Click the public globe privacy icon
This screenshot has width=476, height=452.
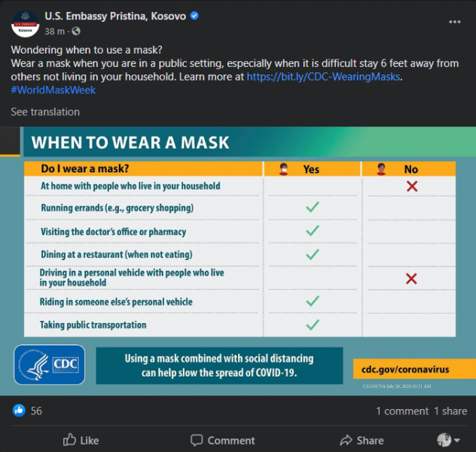[76, 31]
